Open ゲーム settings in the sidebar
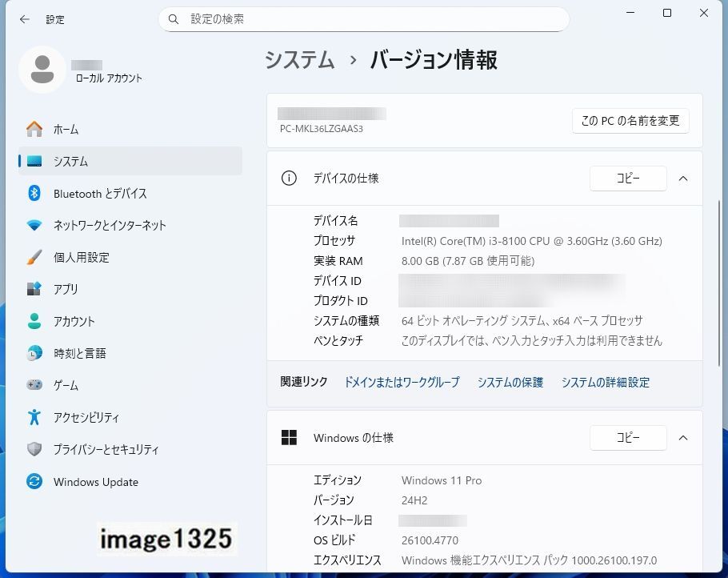Viewport: 728px width, 578px height. (x=130, y=385)
